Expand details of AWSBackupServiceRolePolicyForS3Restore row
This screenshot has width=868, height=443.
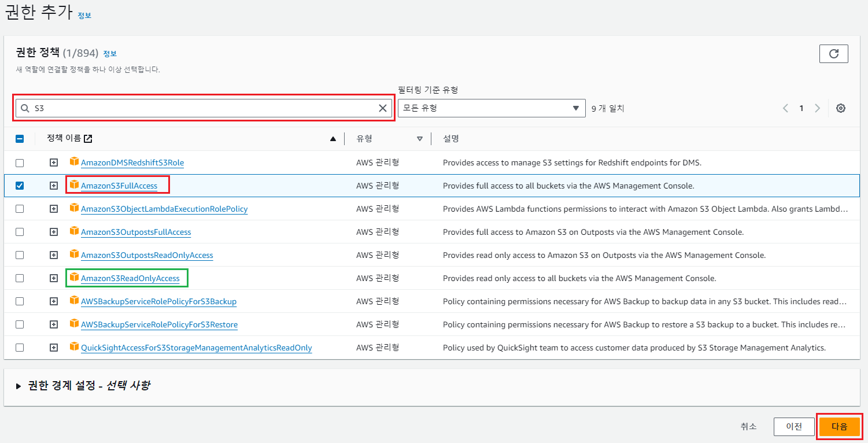tap(54, 324)
